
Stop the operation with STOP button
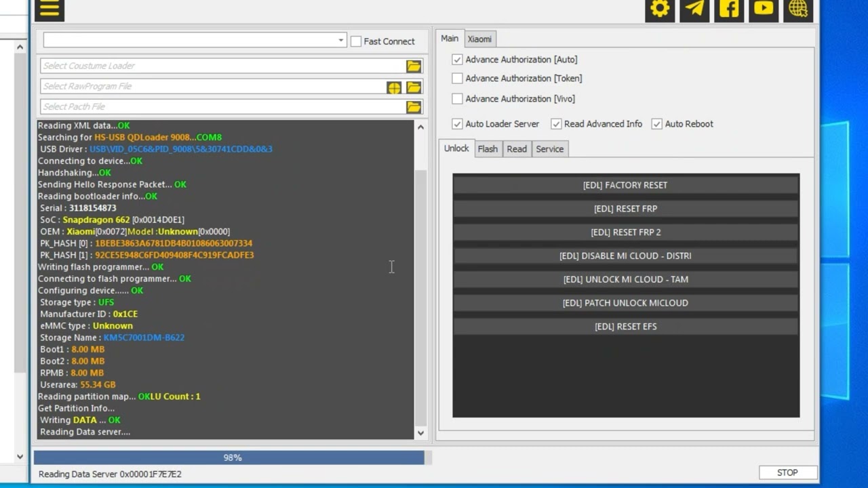point(787,473)
